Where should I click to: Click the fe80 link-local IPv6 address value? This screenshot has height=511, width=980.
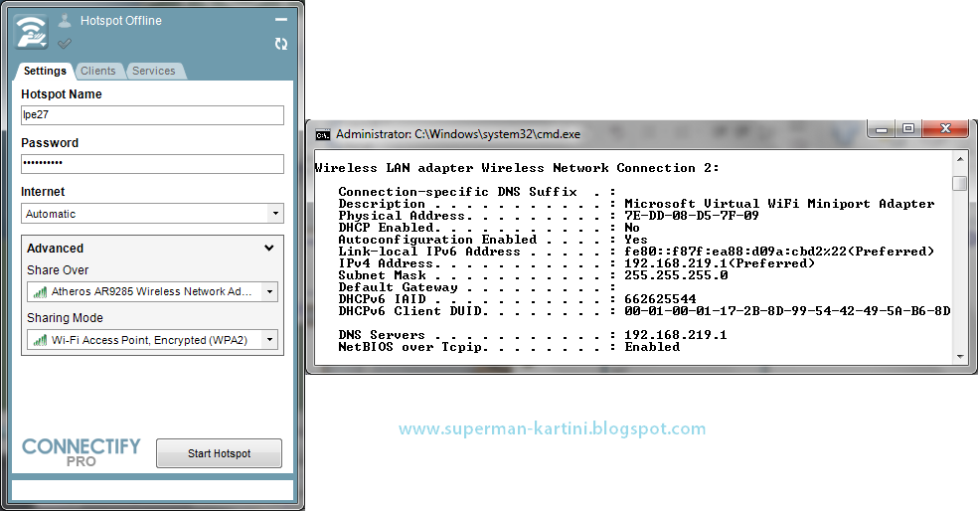[779, 252]
